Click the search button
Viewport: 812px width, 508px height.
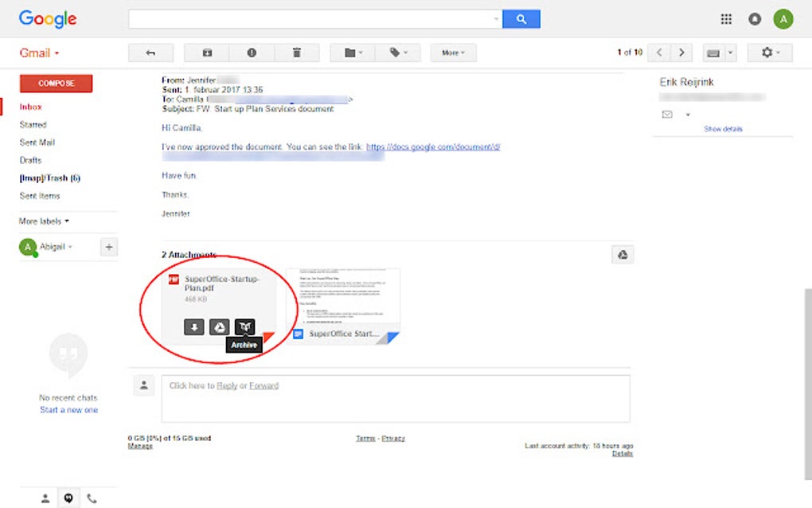[x=521, y=18]
